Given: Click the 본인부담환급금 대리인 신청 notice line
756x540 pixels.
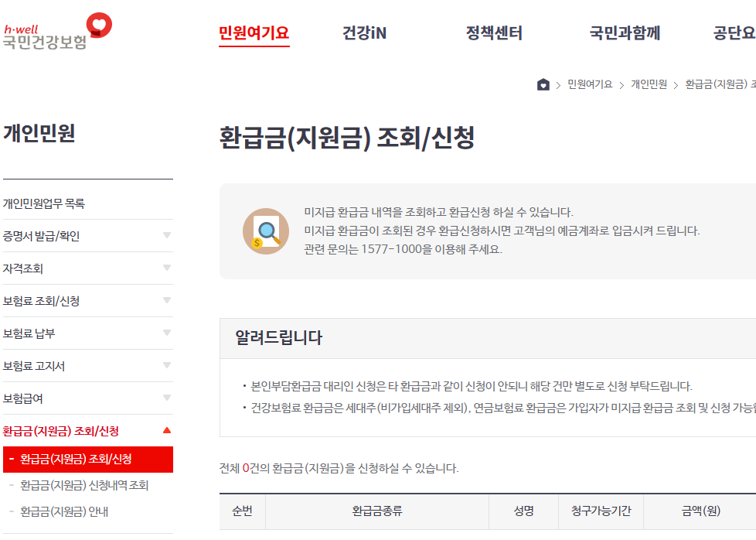Looking at the screenshot, I should (472, 386).
